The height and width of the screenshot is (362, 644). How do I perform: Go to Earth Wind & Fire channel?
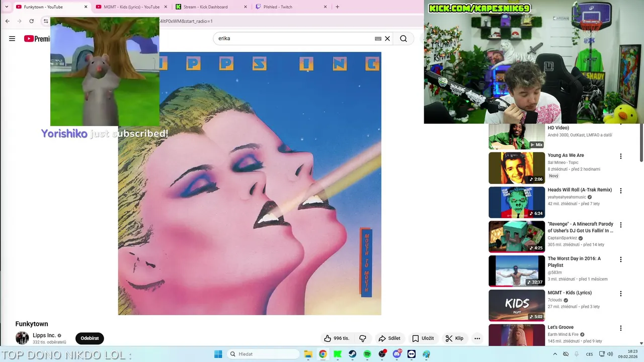pos(563,334)
